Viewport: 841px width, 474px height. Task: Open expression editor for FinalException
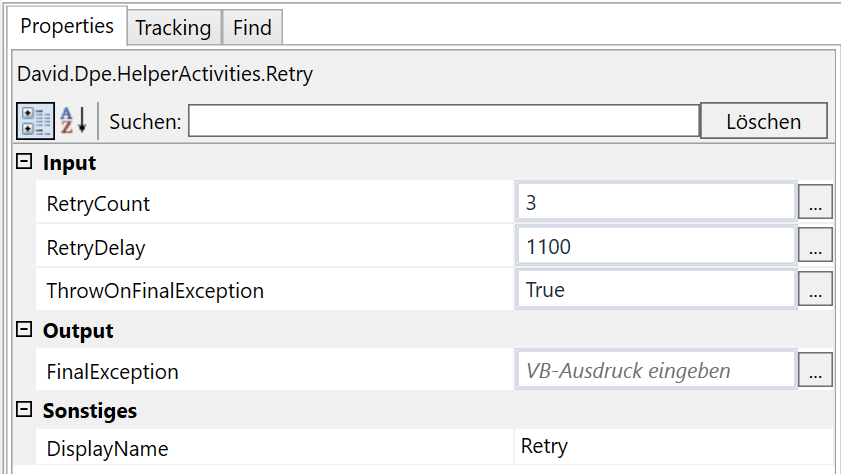point(815,371)
